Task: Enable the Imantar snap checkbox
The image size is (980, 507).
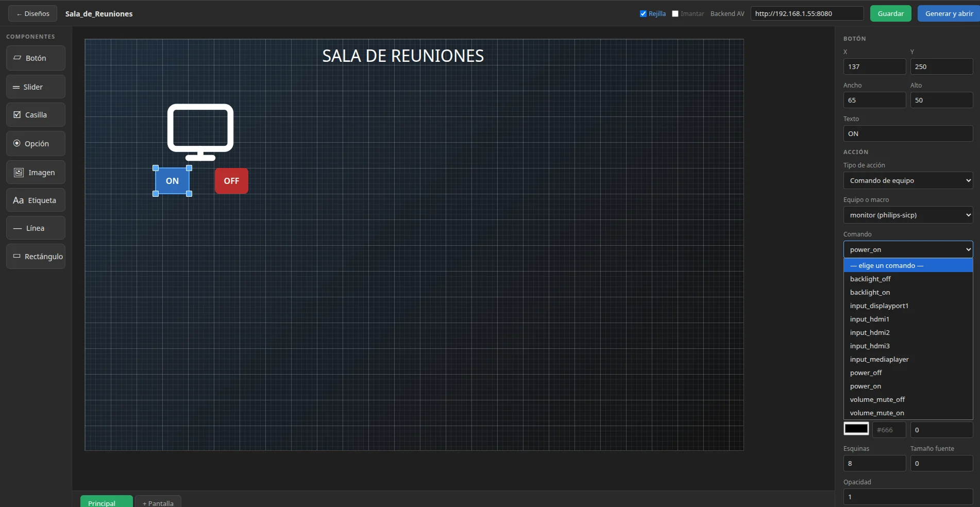Action: (x=675, y=14)
